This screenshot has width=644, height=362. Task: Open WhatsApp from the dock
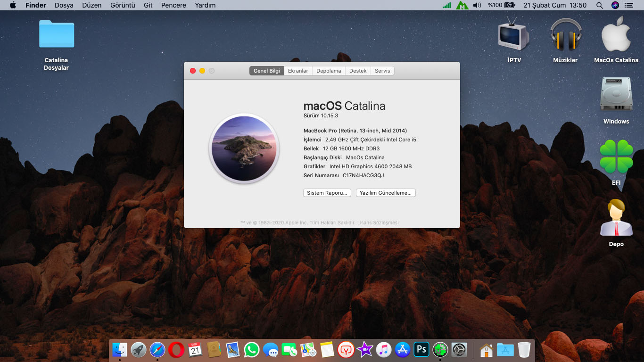252,350
